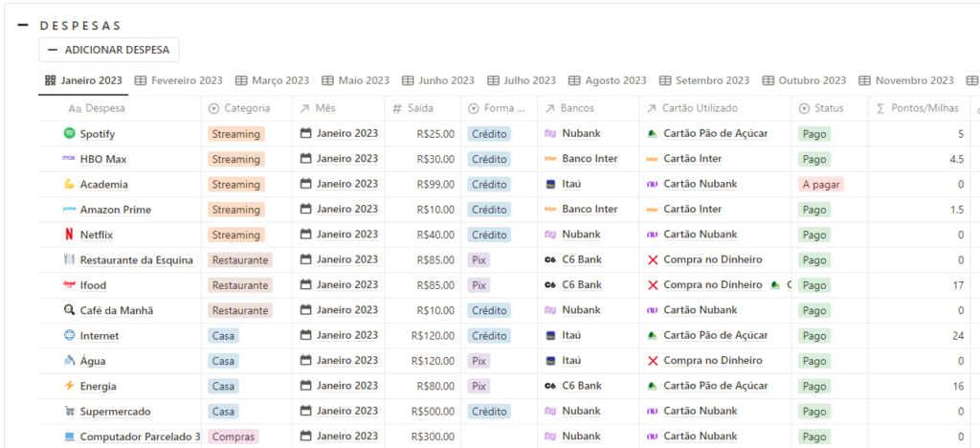The width and height of the screenshot is (980, 448).
Task: Click the Energia lightning bolt icon
Action: 69,386
